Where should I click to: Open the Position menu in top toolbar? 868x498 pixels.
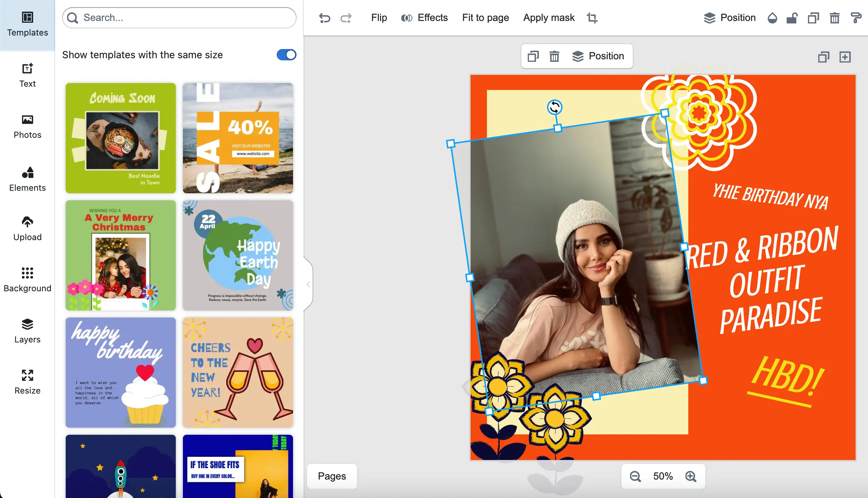(730, 18)
